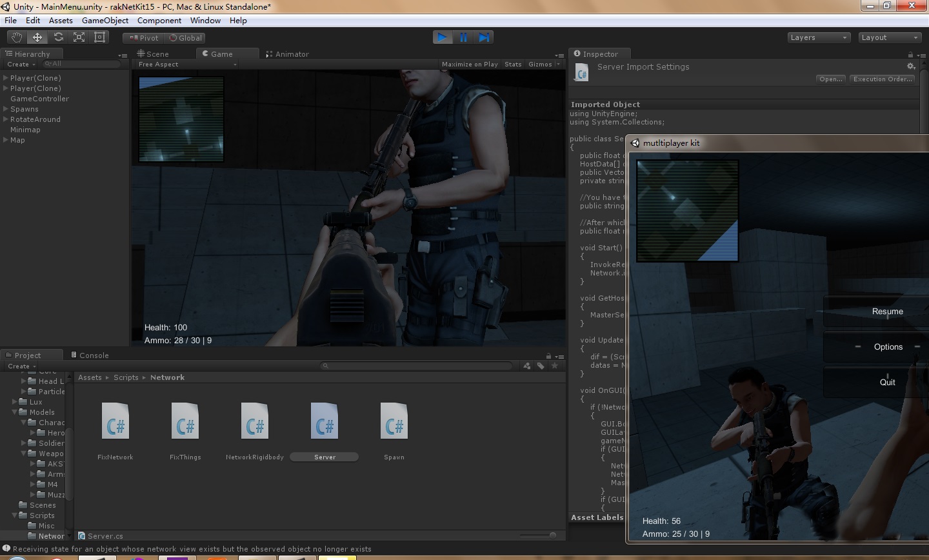Select GameController in Hierarchy

39,99
